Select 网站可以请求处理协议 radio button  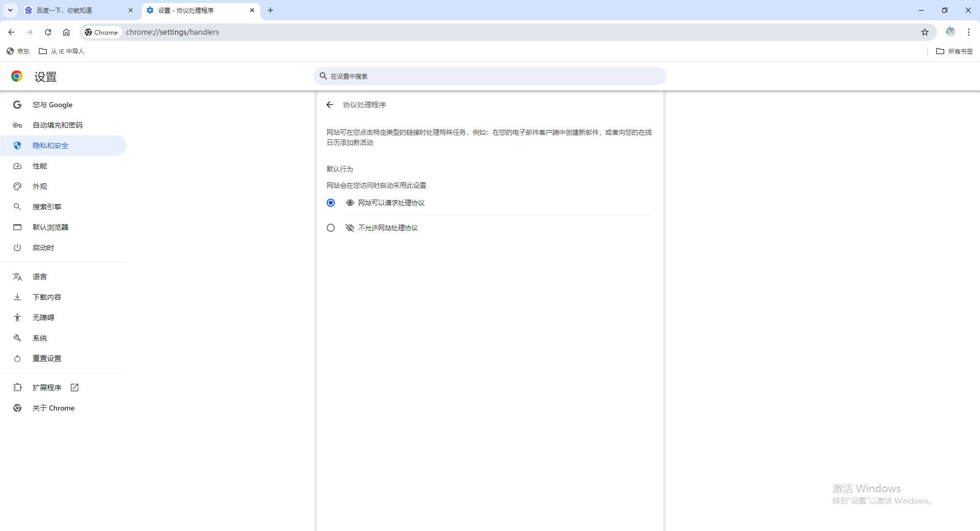coord(331,203)
